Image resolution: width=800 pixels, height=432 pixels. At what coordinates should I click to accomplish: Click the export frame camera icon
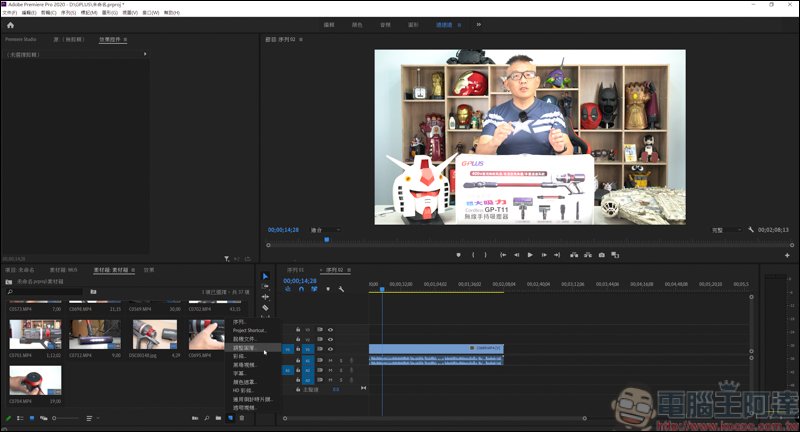pos(601,255)
